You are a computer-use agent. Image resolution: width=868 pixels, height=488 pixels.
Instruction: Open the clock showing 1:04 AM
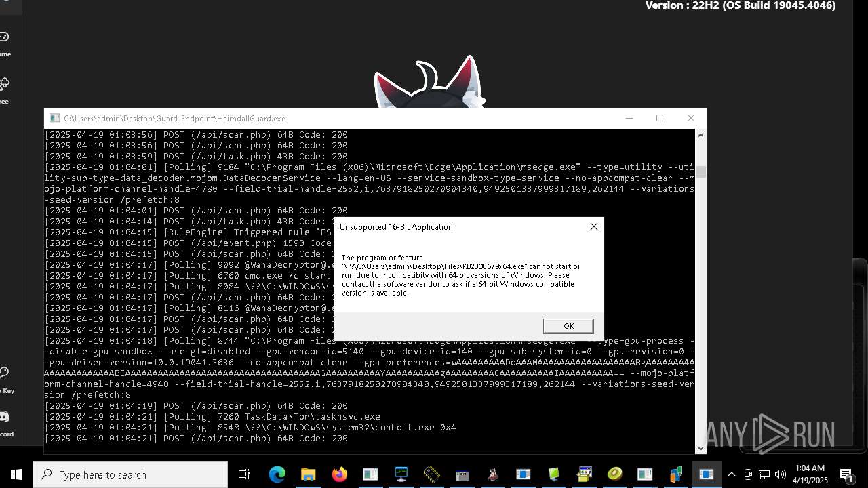811,474
